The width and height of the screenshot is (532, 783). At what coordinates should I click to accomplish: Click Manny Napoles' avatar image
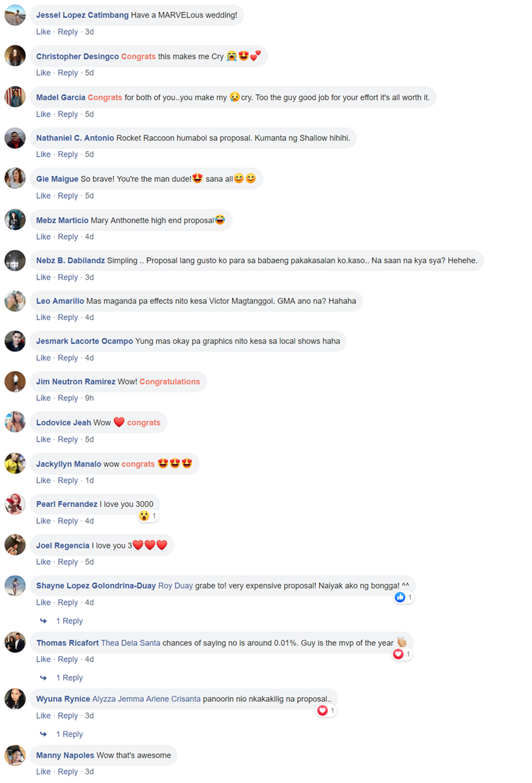click(x=15, y=755)
